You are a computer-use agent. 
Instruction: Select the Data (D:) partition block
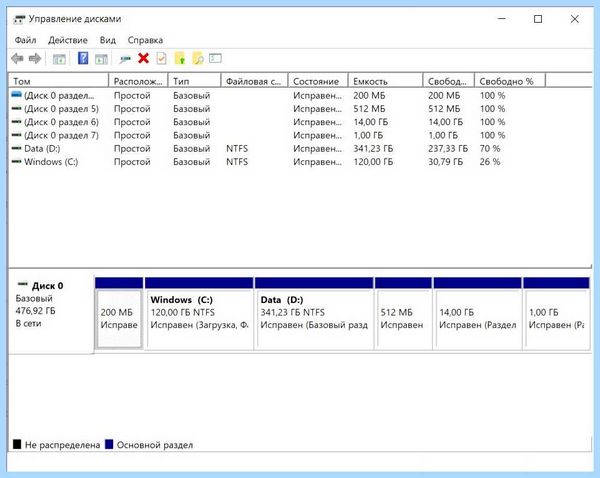pos(314,313)
